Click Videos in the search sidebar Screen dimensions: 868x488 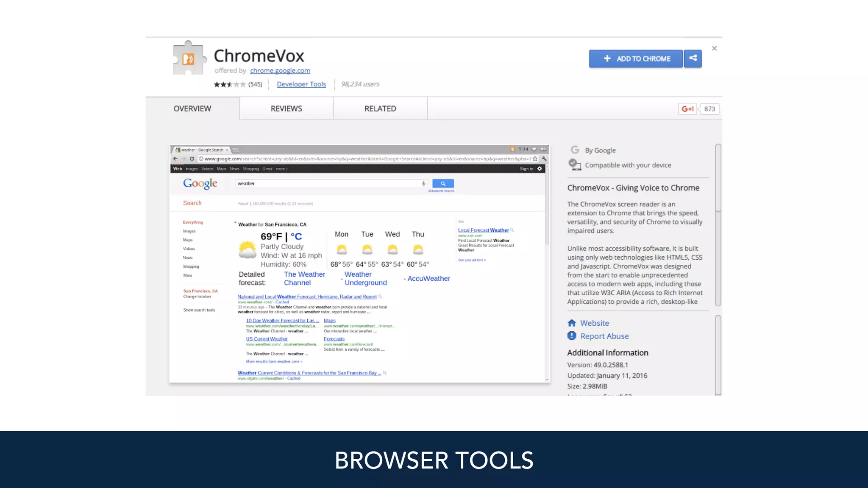(189, 249)
